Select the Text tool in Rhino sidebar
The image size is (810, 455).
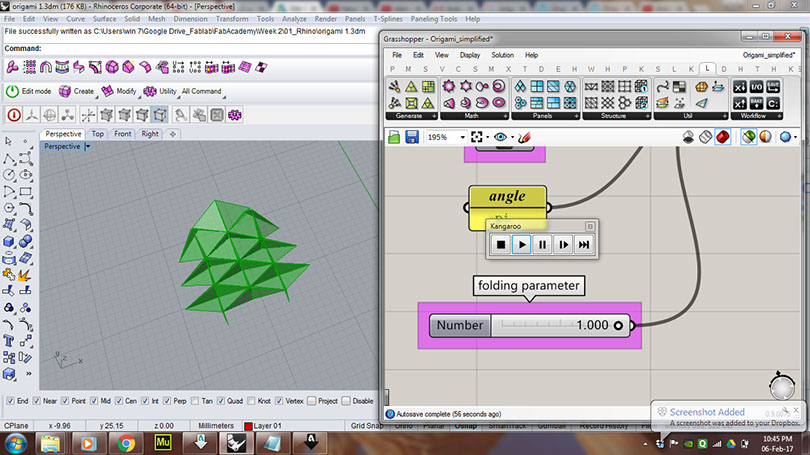[x=9, y=340]
